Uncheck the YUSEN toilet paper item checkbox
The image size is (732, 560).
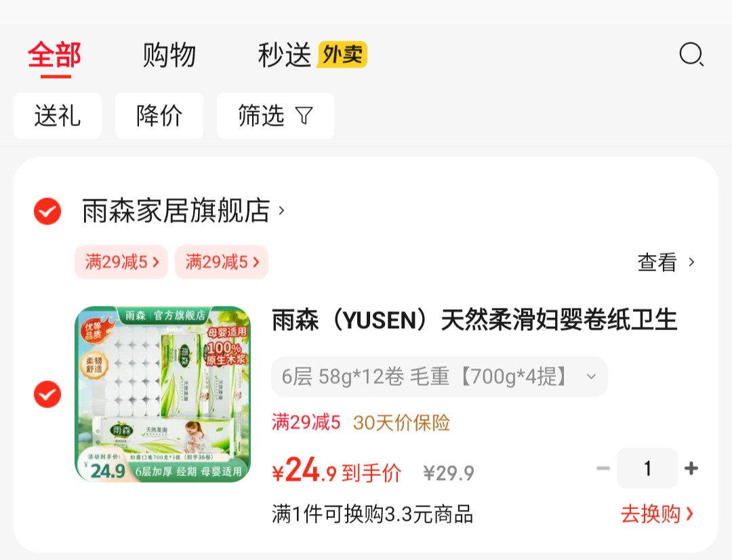tap(47, 394)
